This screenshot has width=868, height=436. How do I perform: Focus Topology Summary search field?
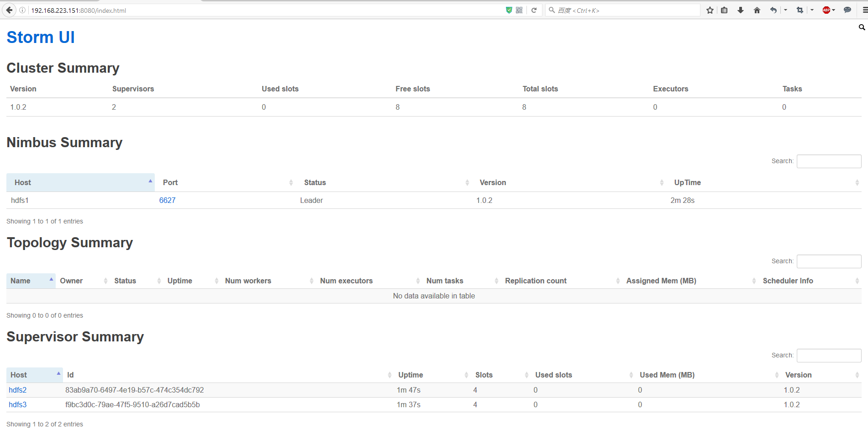point(829,261)
